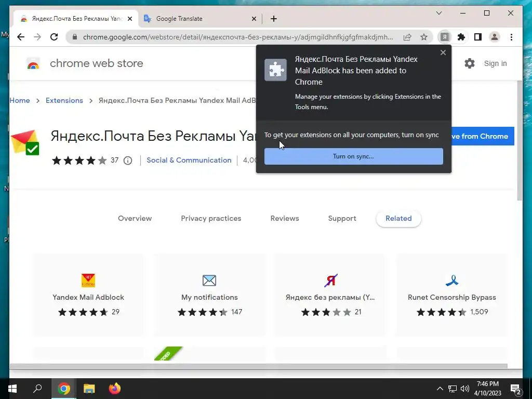The height and width of the screenshot is (399, 532).
Task: Click the Runet Censorship Bypass ribbon icon
Action: pos(452,280)
